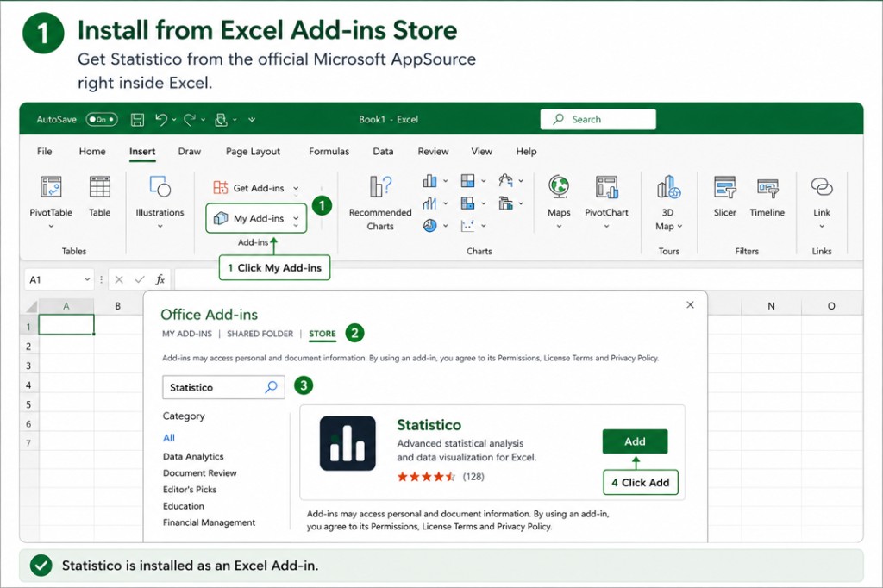Viewport: 883px width, 588px height.
Task: Expand the PivotTable dropdown chevron
Action: (51, 227)
